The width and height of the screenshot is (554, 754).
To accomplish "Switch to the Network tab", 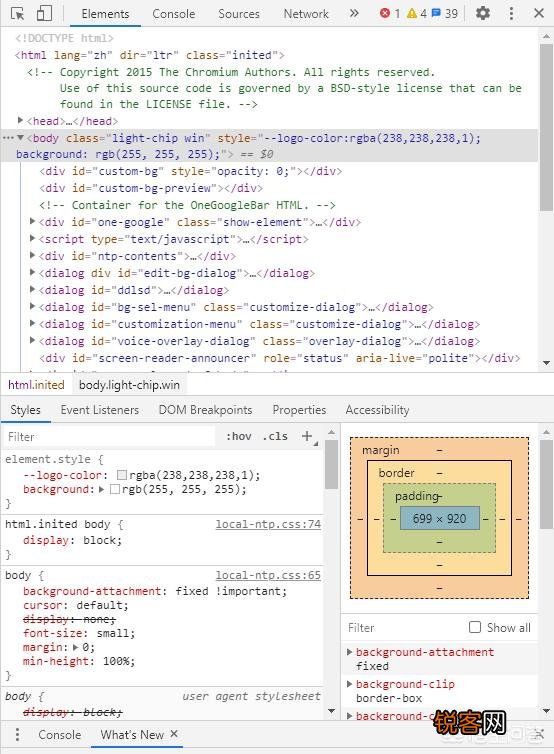I will (x=306, y=14).
